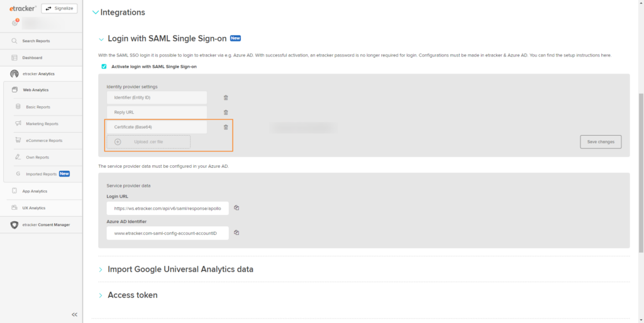The height and width of the screenshot is (323, 644).
Task: Remove Certificate (Base64) using trash icon
Action: click(x=226, y=127)
